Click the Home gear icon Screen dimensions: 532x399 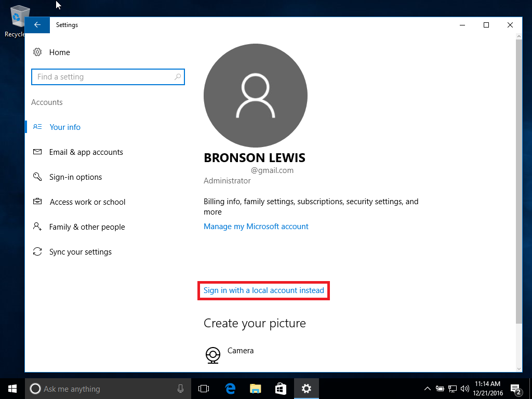click(37, 52)
